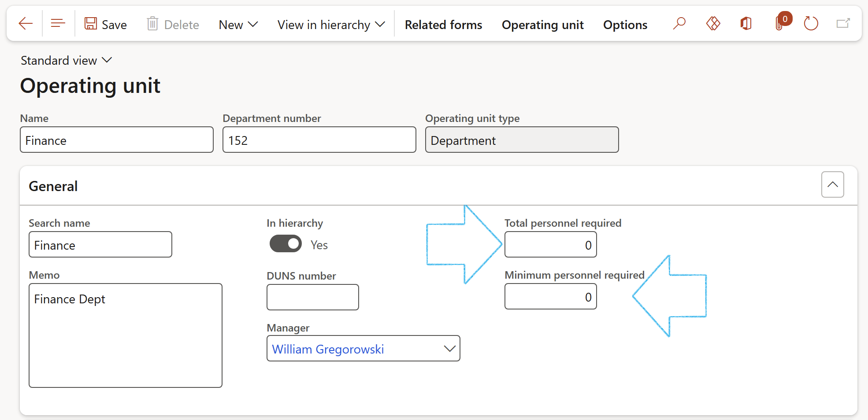This screenshot has height=420, width=868.
Task: Click the search magnifier icon
Action: (x=679, y=24)
